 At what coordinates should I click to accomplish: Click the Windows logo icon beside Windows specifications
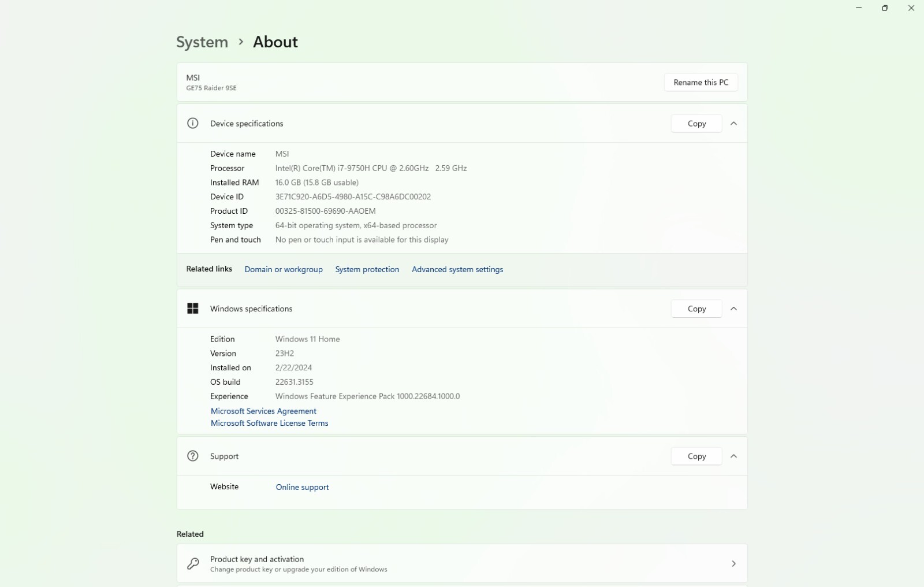[193, 309]
